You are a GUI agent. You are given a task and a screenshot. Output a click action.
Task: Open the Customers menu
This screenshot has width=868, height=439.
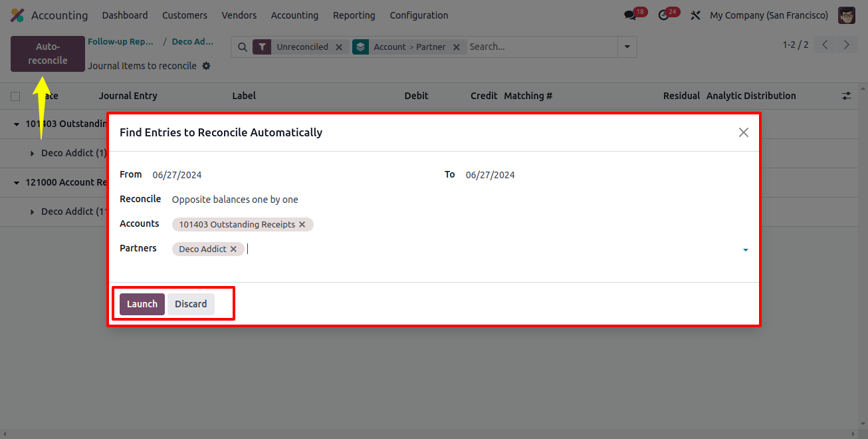click(185, 15)
